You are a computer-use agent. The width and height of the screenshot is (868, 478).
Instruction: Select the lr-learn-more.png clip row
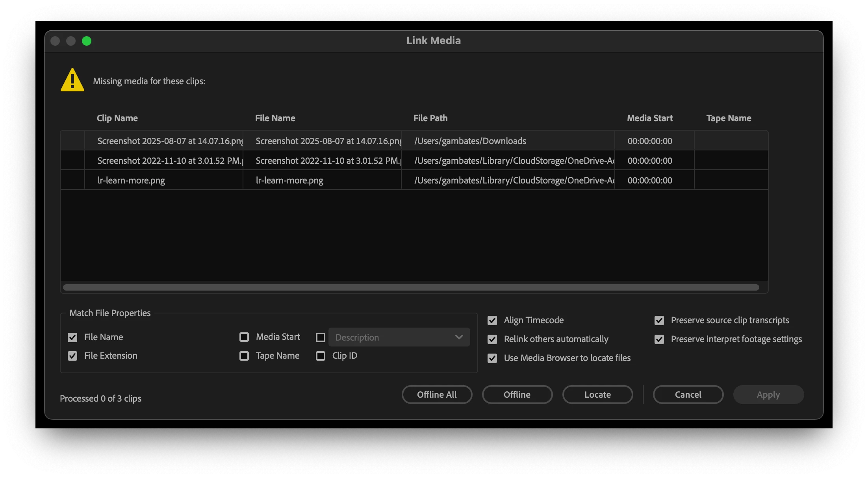(414, 180)
